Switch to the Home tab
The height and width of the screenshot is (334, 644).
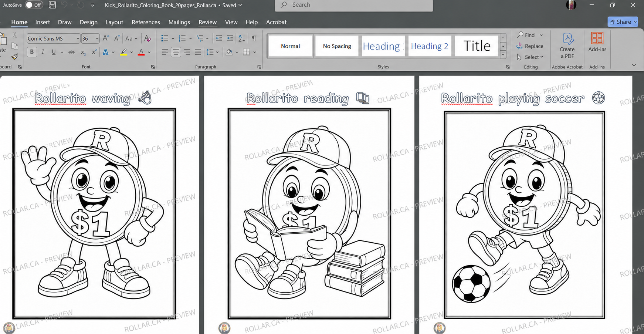coord(19,22)
